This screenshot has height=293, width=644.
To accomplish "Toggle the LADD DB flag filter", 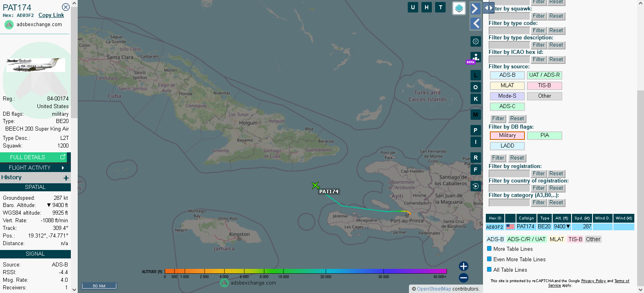I will [x=507, y=146].
